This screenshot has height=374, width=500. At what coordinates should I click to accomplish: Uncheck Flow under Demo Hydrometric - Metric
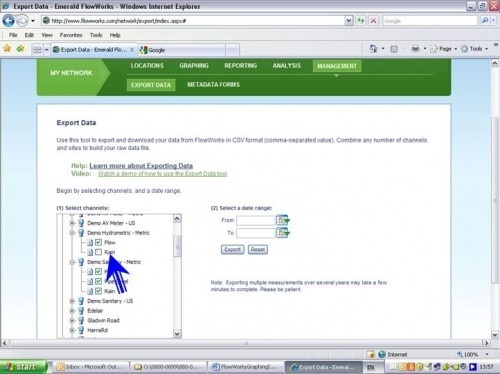click(x=98, y=242)
